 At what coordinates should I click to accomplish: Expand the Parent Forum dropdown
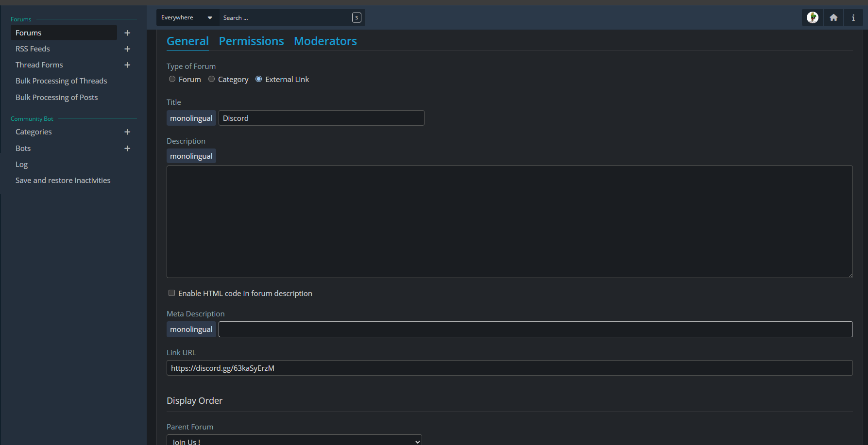294,441
